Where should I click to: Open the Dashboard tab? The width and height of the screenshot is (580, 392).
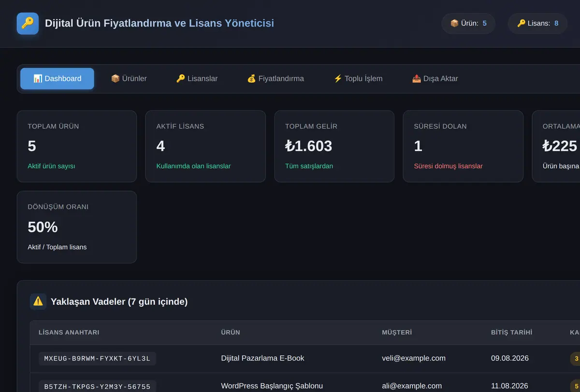[57, 79]
